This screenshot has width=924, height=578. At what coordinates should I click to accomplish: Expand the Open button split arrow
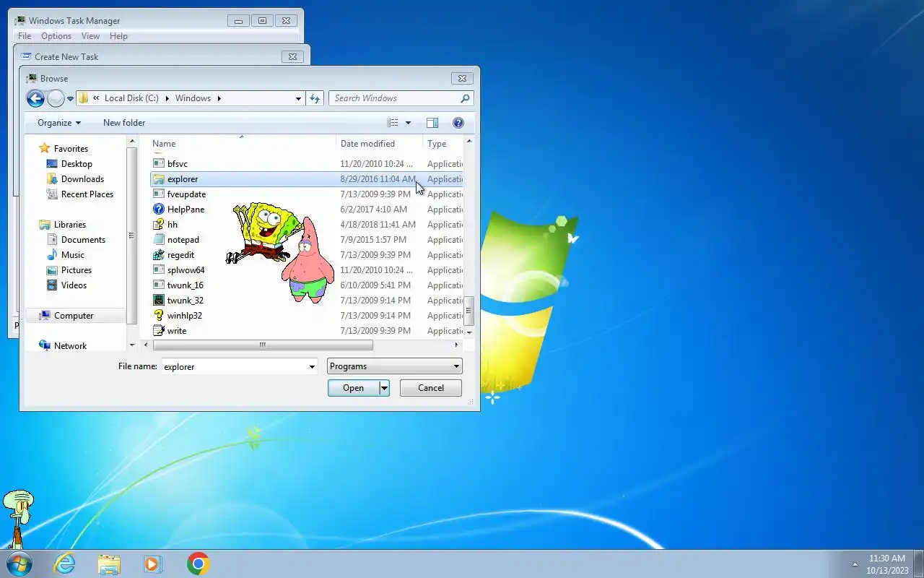click(384, 388)
